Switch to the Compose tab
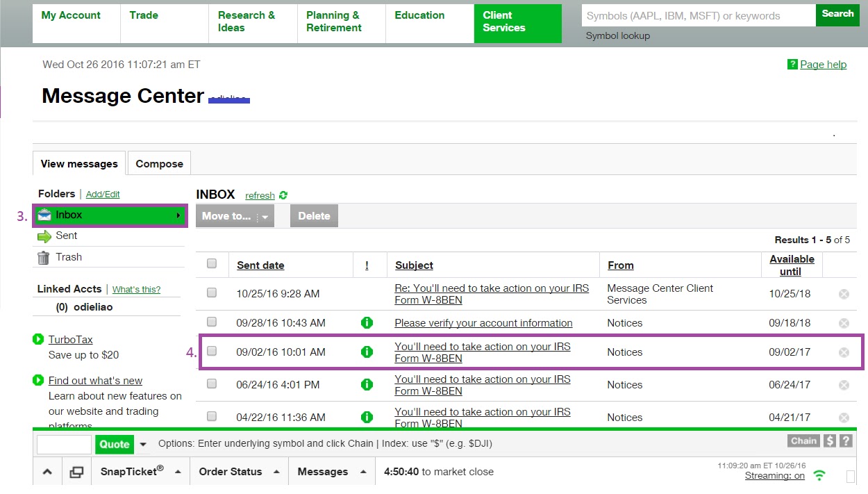 coord(159,163)
